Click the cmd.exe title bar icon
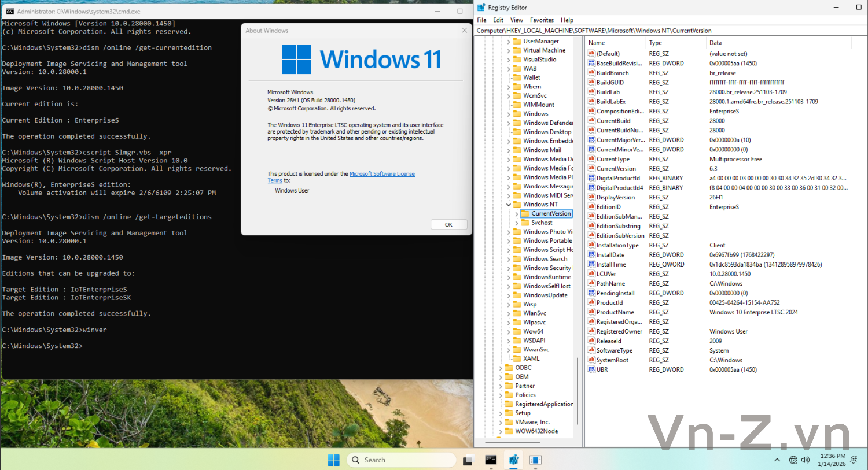Image resolution: width=868 pixels, height=470 pixels. (10, 11)
